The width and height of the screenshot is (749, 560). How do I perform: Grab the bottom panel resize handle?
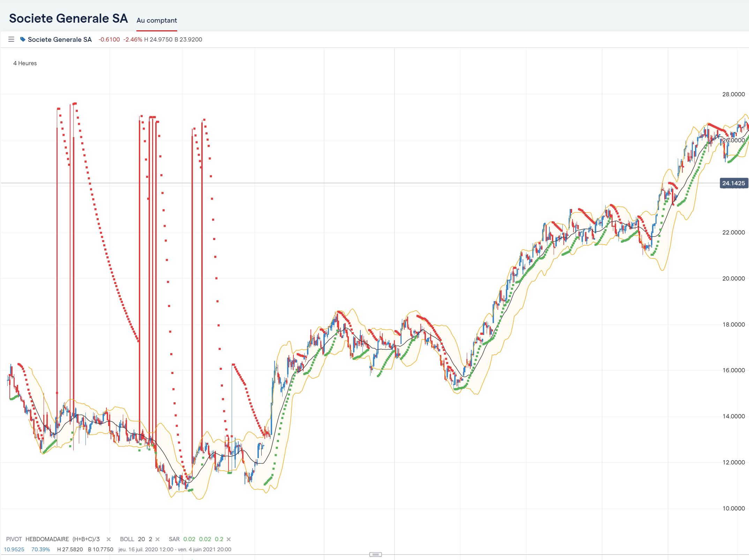click(x=375, y=554)
